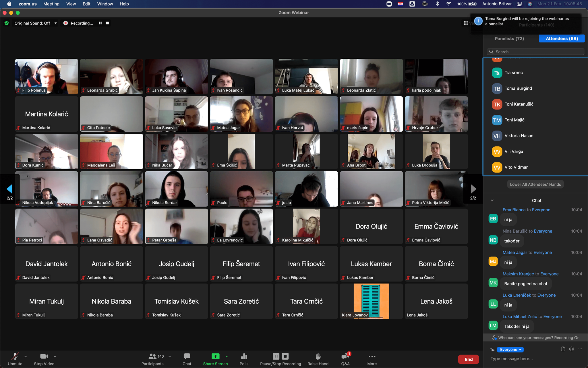Click the Recording... status label

pyautogui.click(x=82, y=23)
